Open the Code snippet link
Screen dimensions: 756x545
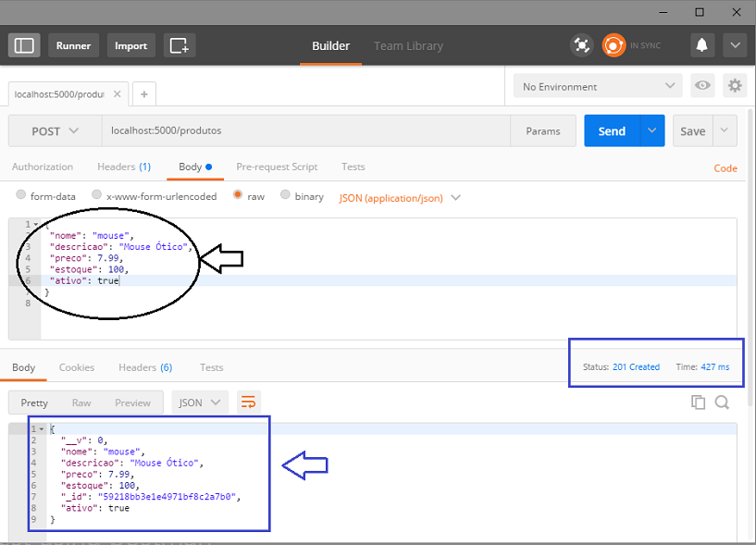tap(725, 168)
